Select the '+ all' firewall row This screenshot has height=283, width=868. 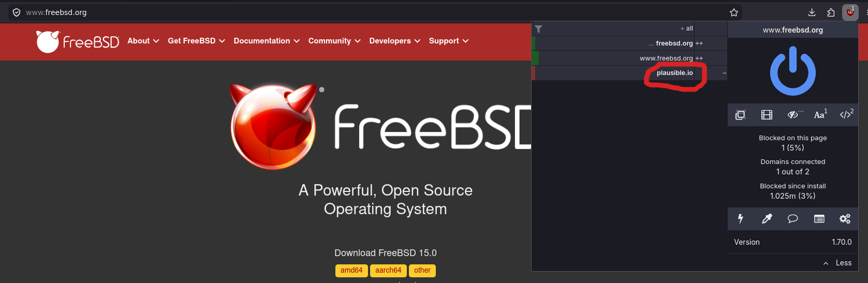tap(629, 28)
